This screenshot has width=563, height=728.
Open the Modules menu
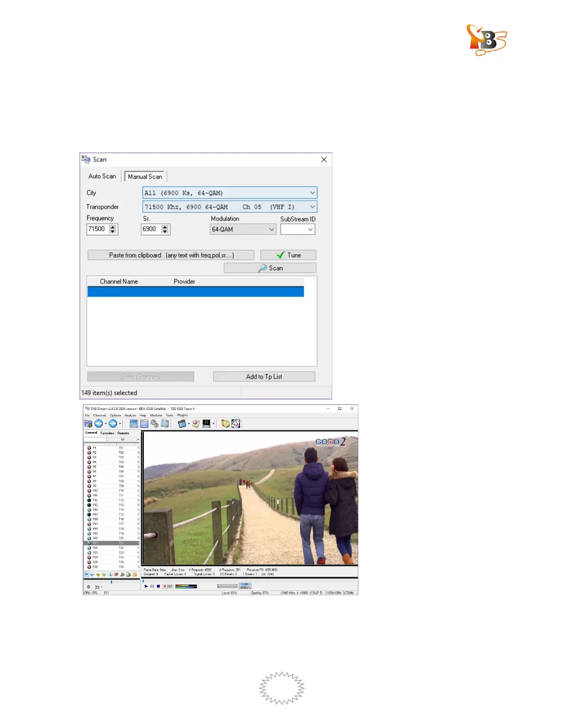pyautogui.click(x=156, y=415)
